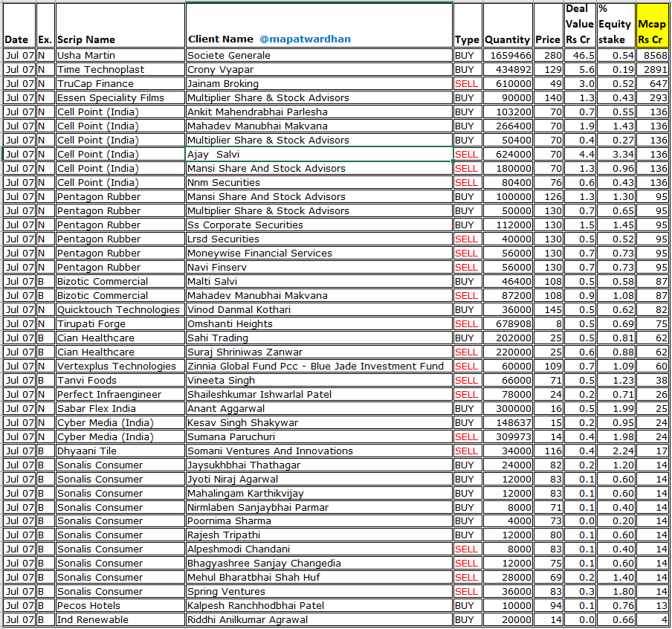
Task: Click the 'Jainam Broking' client cell
Action: pyautogui.click(x=319, y=83)
